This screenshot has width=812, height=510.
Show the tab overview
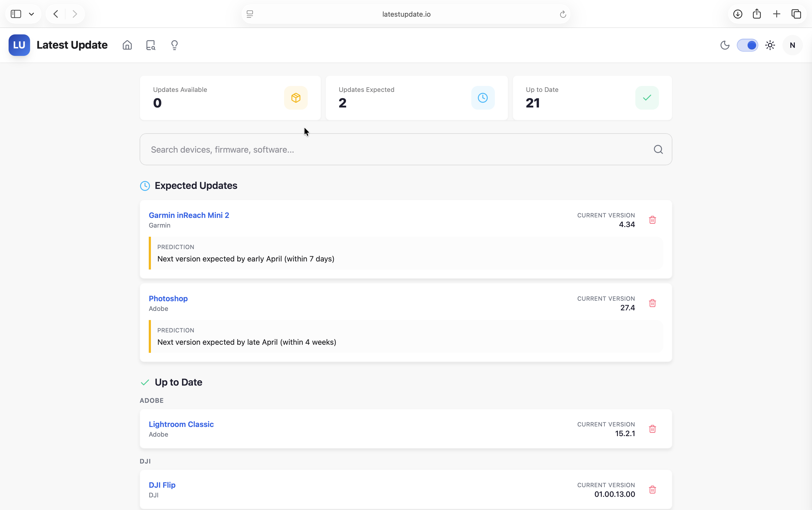pyautogui.click(x=796, y=14)
